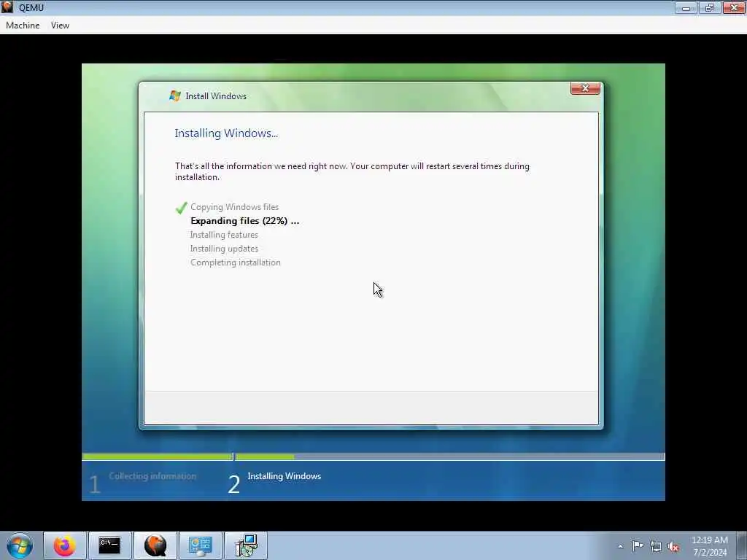
Task: Open the Action Center flag icon
Action: [638, 545]
